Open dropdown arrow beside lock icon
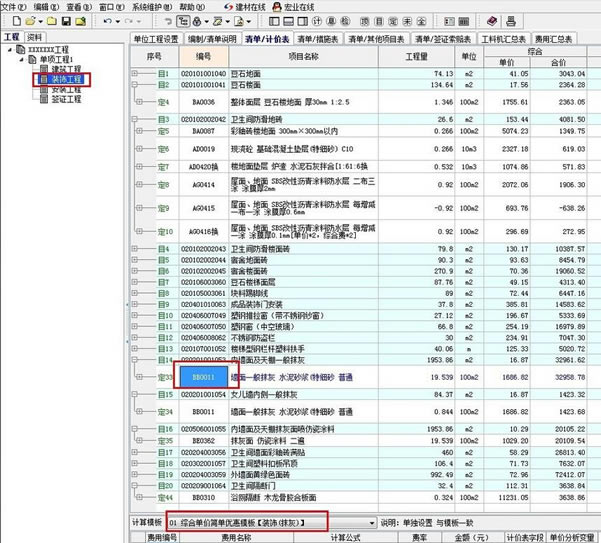This screenshot has width=601, height=543. 207,21
